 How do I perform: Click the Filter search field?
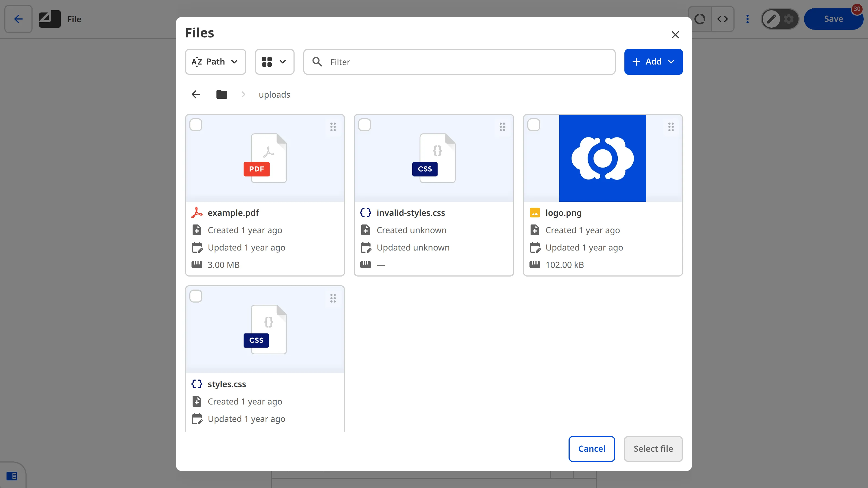(459, 62)
